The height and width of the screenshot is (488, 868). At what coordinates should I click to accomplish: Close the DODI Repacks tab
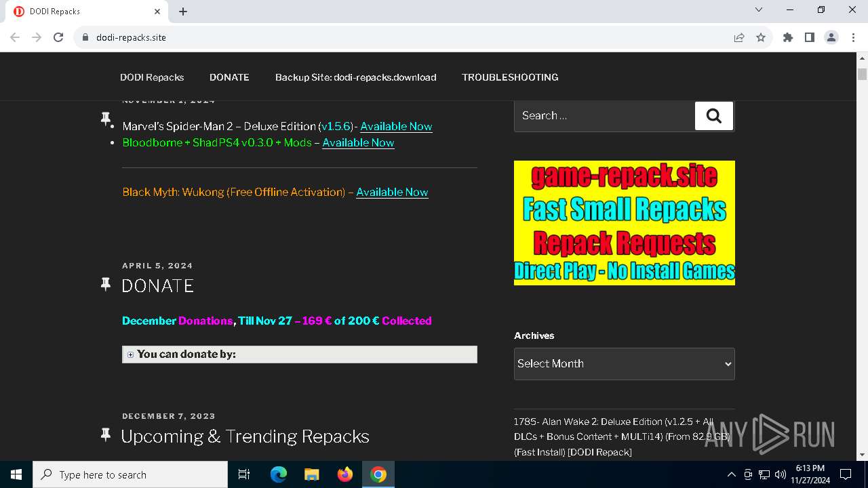click(157, 12)
